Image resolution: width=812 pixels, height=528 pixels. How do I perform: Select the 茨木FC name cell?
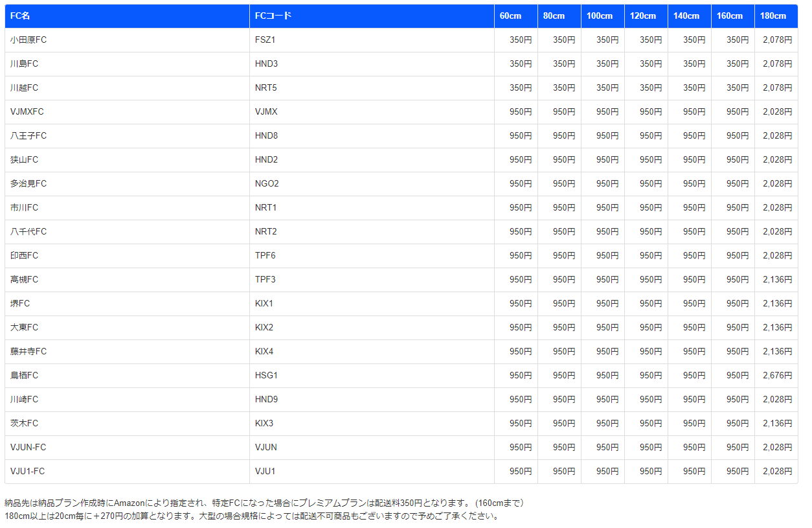click(x=24, y=423)
